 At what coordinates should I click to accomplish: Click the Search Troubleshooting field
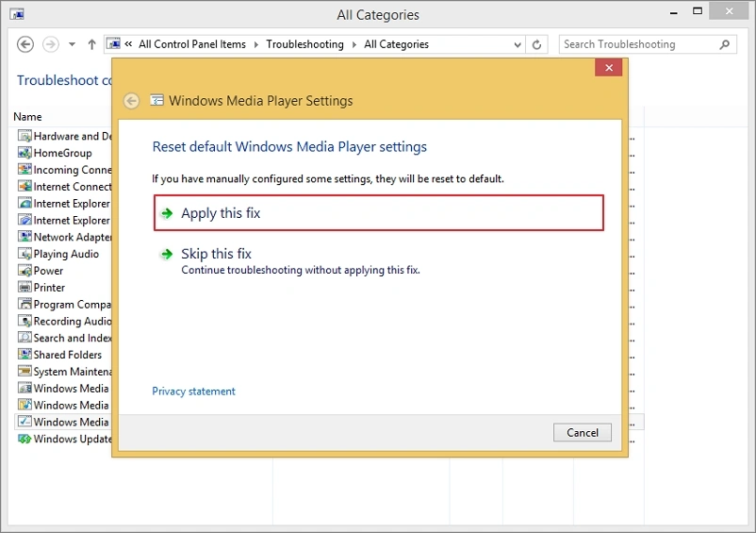(648, 44)
